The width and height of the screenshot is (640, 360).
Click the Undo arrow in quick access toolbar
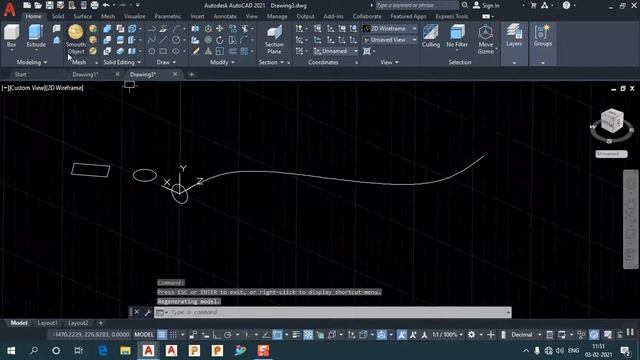(106, 5)
